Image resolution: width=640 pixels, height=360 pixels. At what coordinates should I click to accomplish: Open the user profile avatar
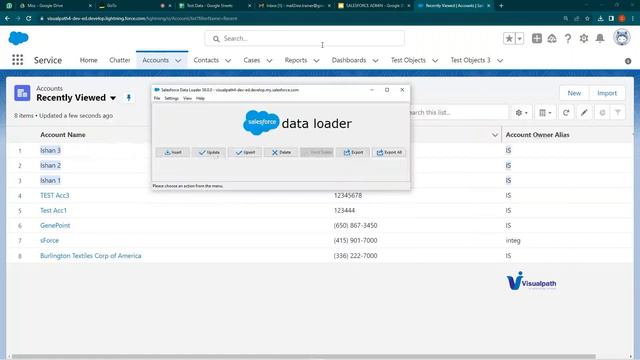click(622, 38)
